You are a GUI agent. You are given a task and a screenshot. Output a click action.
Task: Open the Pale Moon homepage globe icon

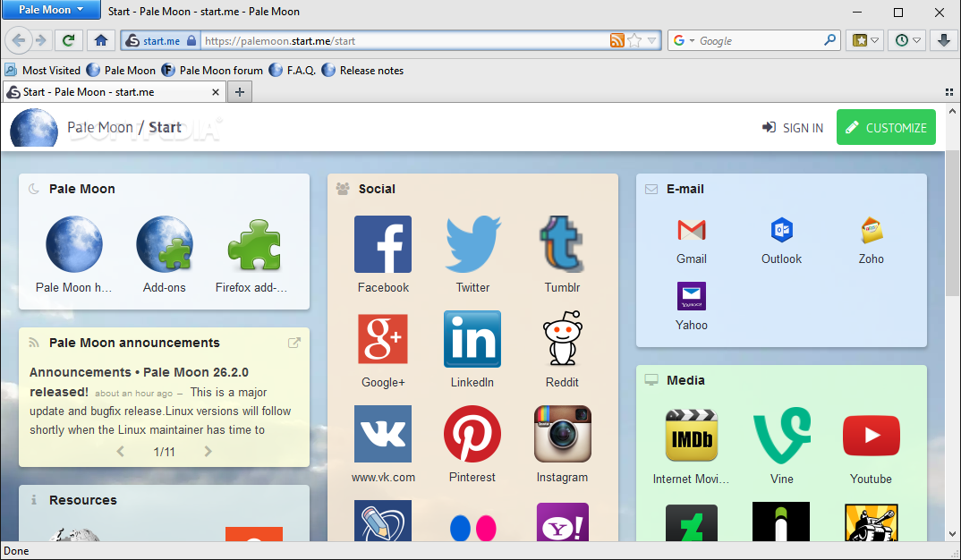[x=74, y=244]
